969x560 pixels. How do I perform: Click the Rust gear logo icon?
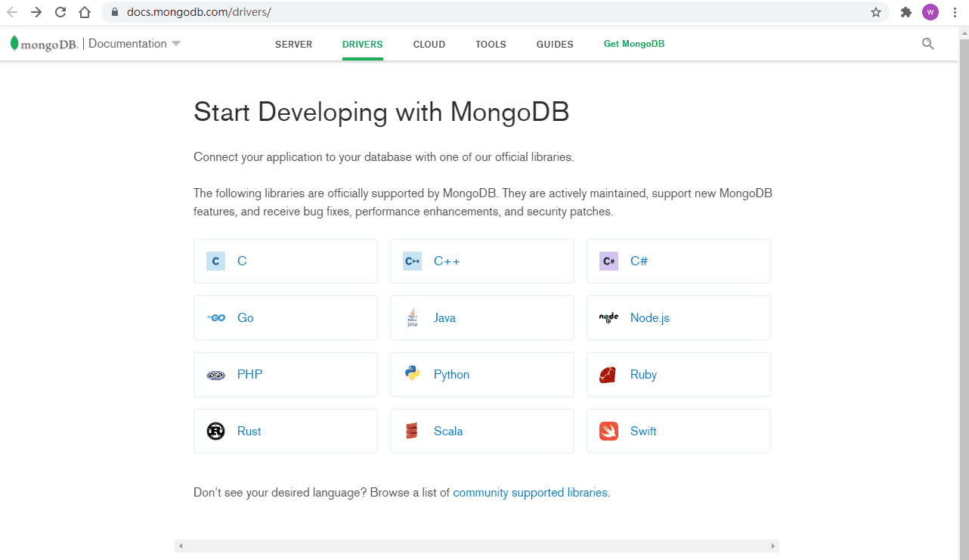coord(215,431)
